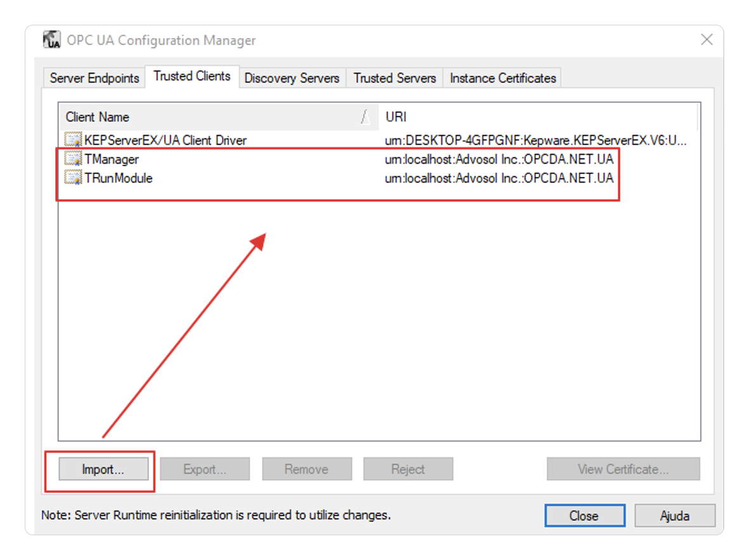Switch to the Server Endpoints tab
Viewport: 749px width, 560px height.
tap(94, 78)
